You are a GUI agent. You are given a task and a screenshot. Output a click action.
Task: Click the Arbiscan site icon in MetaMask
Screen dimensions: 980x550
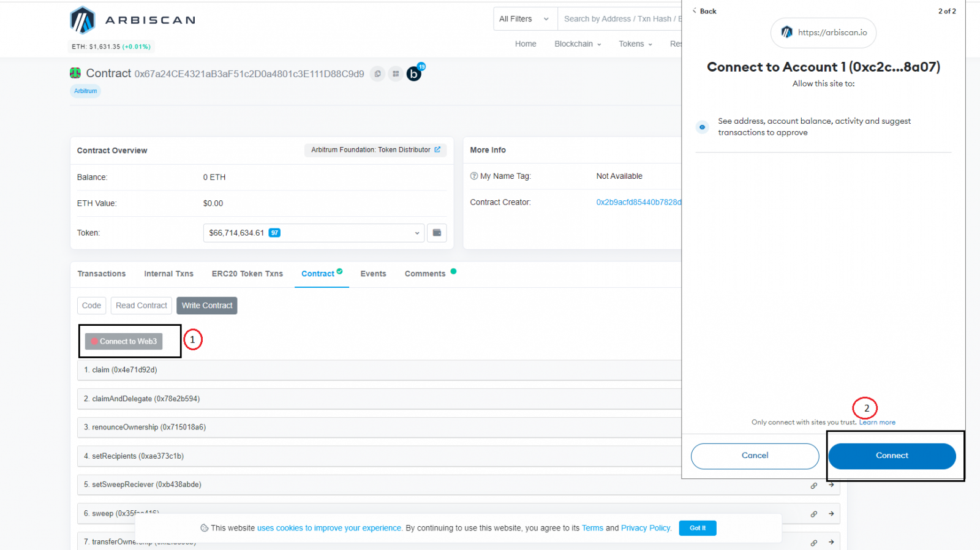coord(786,32)
